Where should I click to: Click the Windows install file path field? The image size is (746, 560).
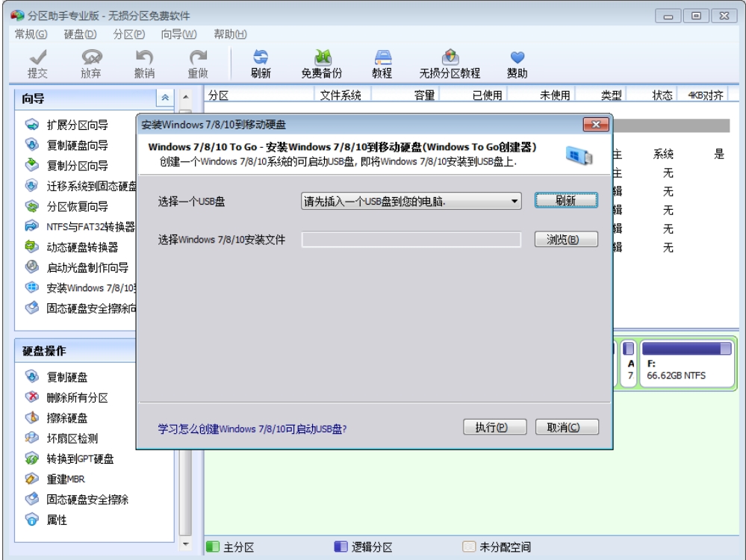(411, 240)
